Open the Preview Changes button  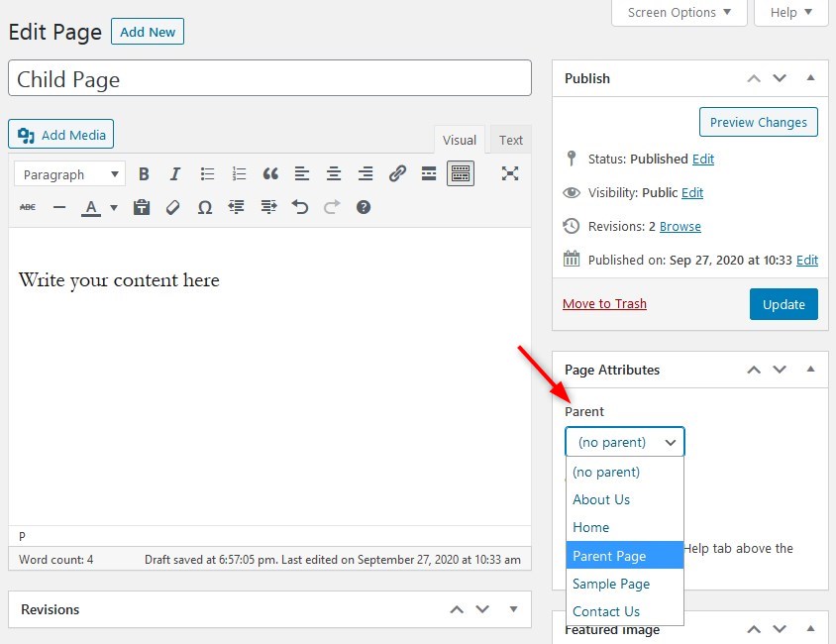click(x=758, y=122)
